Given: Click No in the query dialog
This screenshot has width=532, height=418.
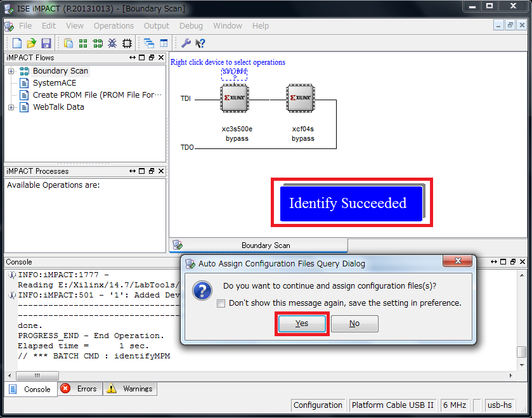Looking at the screenshot, I should point(354,323).
